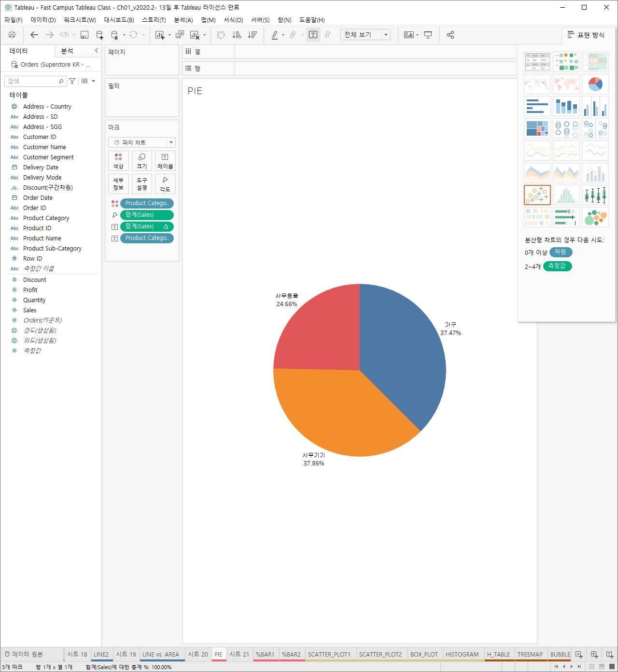Sort ascending using the toolbar icon
The width and height of the screenshot is (618, 672).
[x=237, y=35]
